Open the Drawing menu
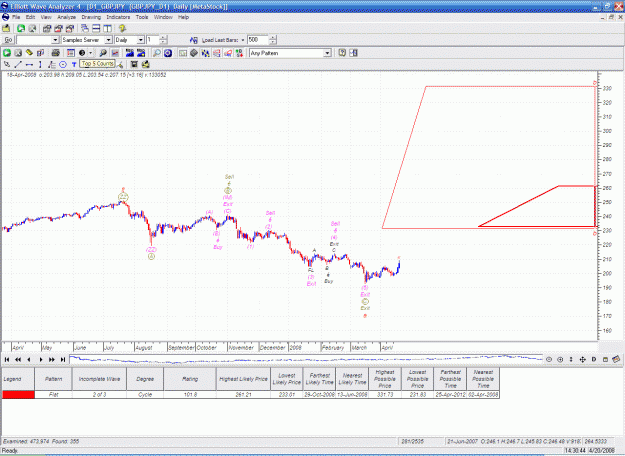 91,17
